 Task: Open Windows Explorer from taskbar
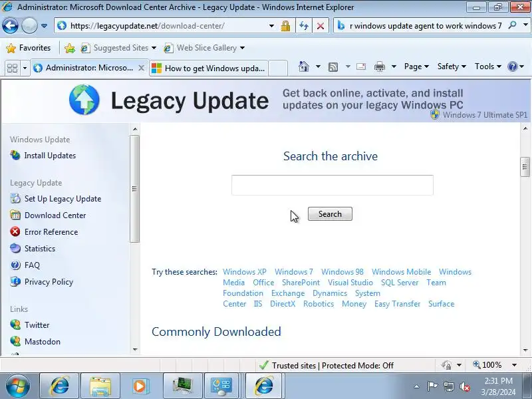pos(100,386)
